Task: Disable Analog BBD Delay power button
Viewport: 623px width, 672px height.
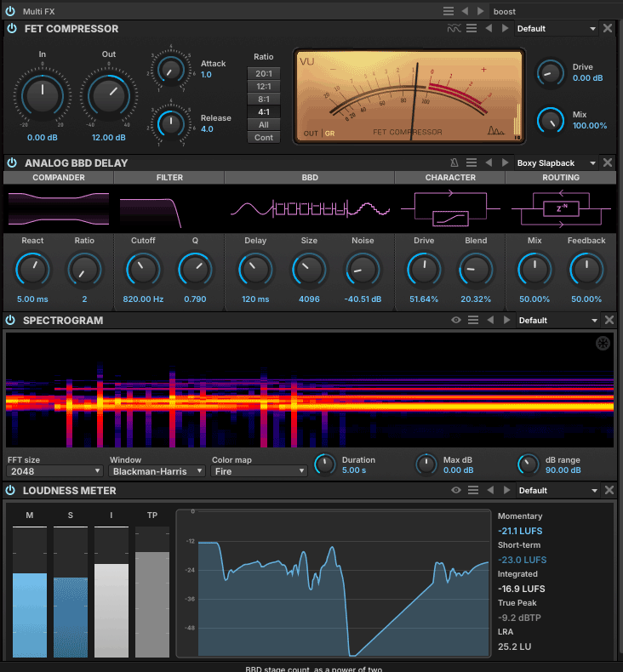Action: (12, 162)
